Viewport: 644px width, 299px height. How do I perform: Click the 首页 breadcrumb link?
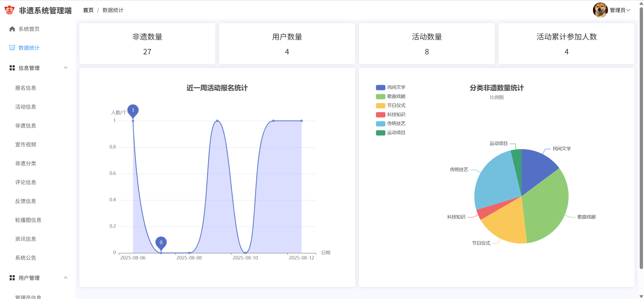pyautogui.click(x=88, y=10)
